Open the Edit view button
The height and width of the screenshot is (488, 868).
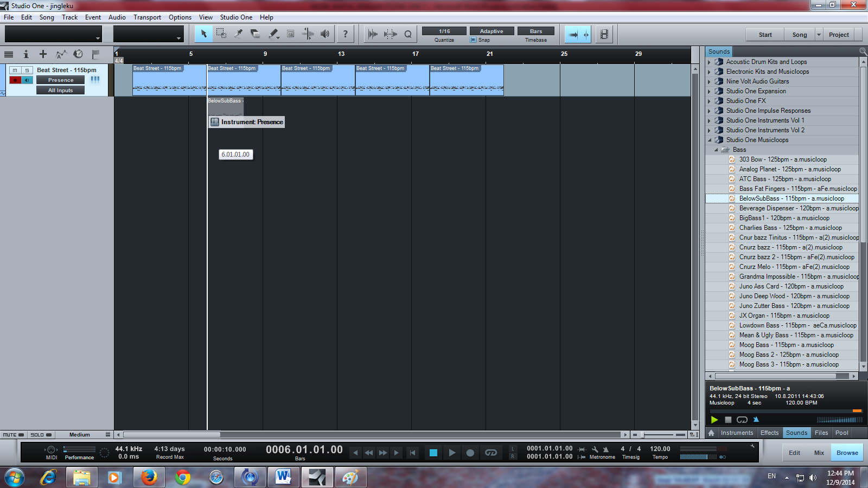tap(794, 453)
